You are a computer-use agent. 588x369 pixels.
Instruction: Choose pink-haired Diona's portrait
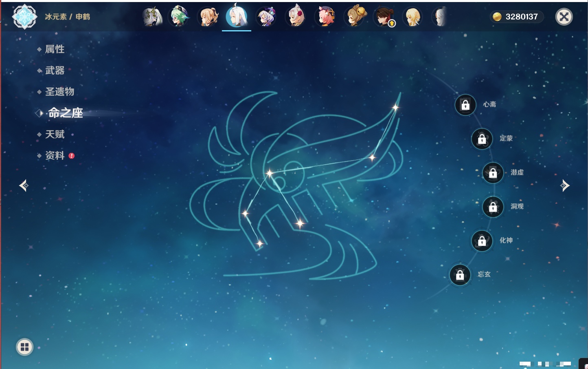point(325,17)
